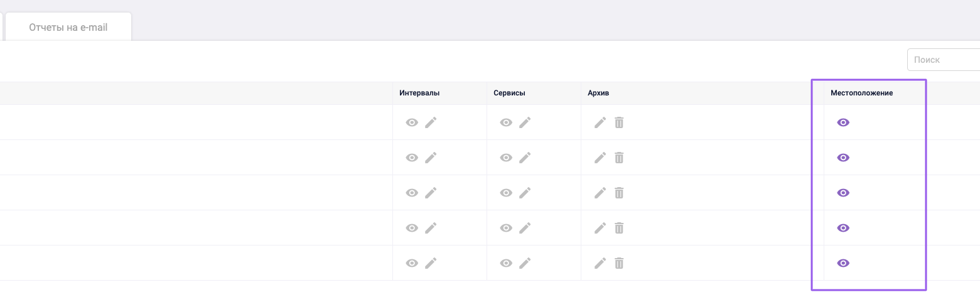This screenshot has height=297, width=980.
Task: Edit Сервисы pencil in the second row
Action: [x=525, y=158]
